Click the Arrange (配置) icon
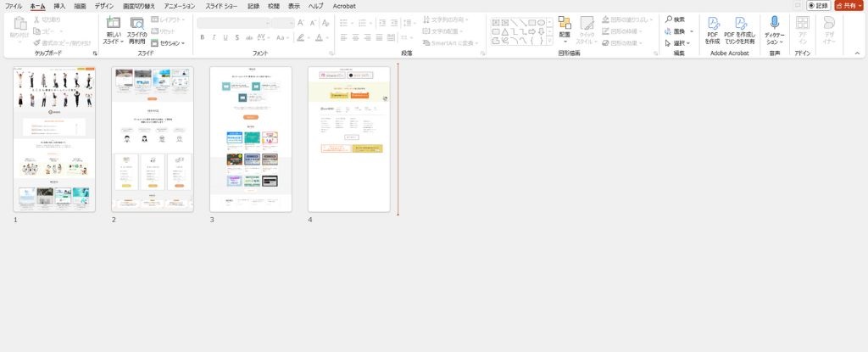 tap(565, 24)
